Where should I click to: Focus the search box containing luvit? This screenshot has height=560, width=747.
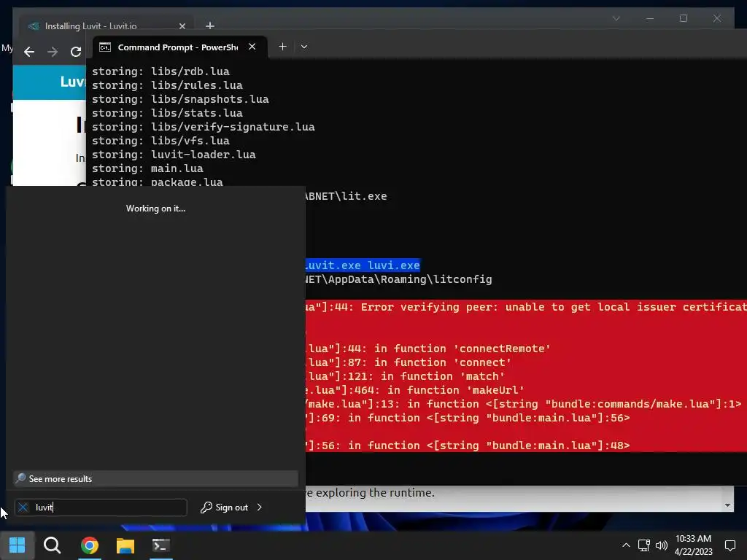point(101,507)
